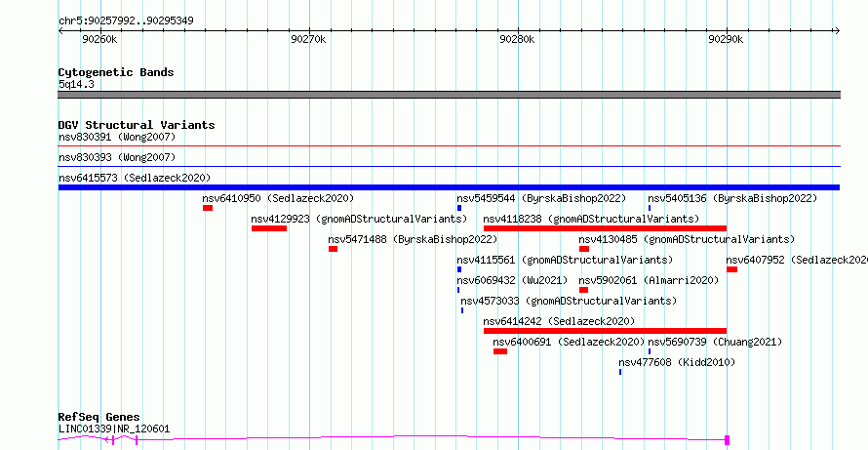The height and width of the screenshot is (450, 868).
Task: Click the red nsv6400691 variant bar
Action: tap(500, 351)
